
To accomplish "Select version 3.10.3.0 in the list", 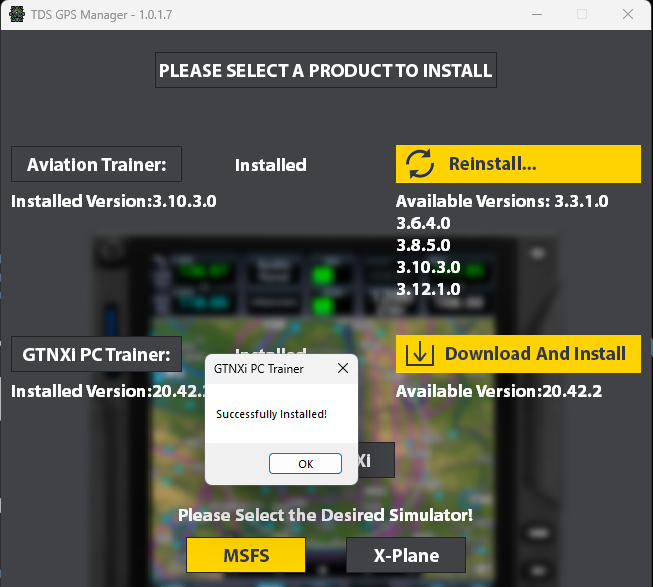I will (428, 267).
